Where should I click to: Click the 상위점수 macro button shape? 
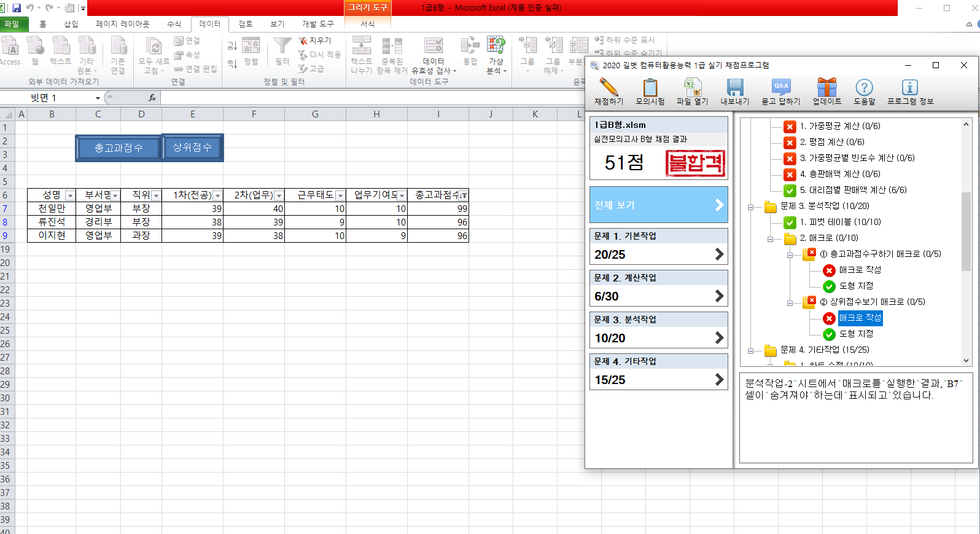pyautogui.click(x=192, y=147)
